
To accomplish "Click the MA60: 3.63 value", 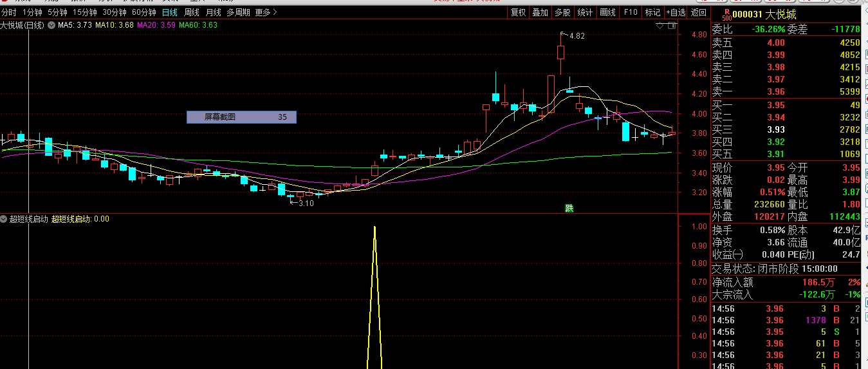I will pyautogui.click(x=198, y=25).
